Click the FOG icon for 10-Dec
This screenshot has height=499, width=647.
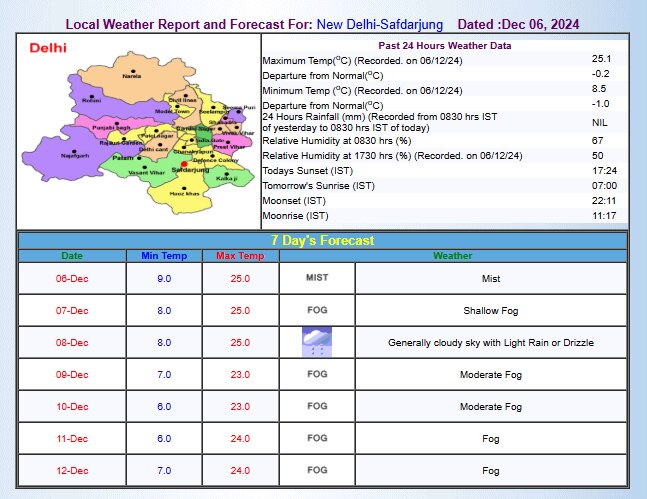[316, 406]
